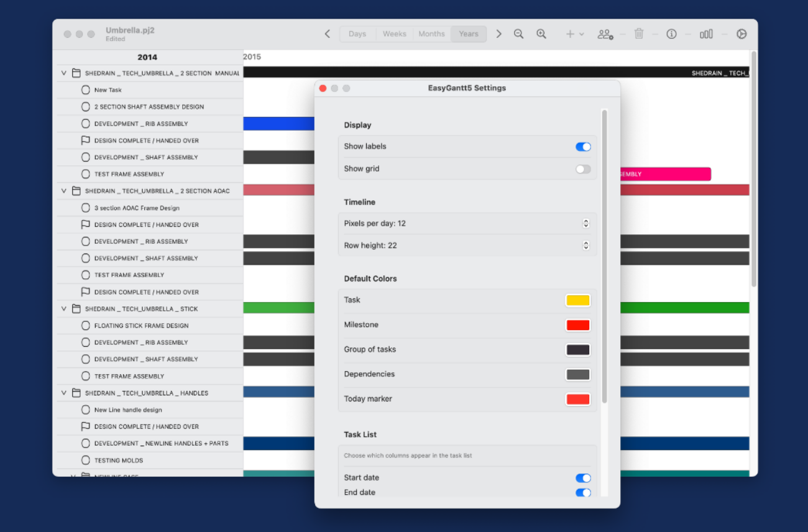Click folder icon of 2 SECTION AOAC group

[x=76, y=191]
